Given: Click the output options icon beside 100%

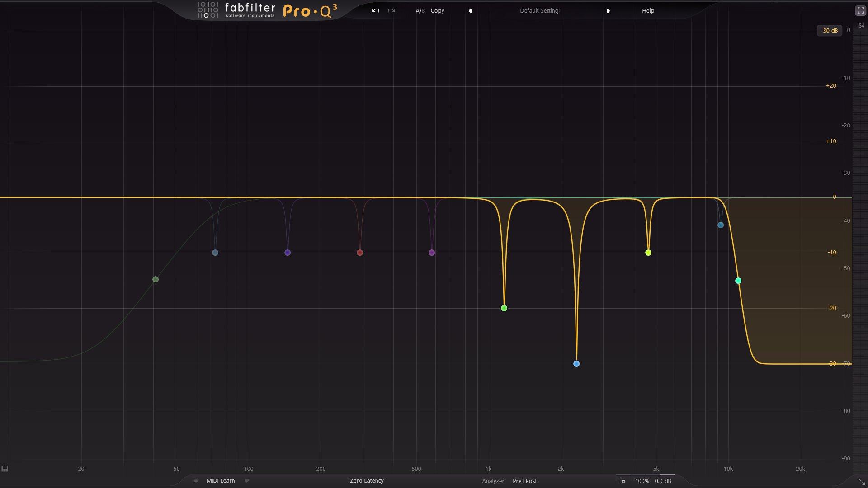Looking at the screenshot, I should [623, 481].
